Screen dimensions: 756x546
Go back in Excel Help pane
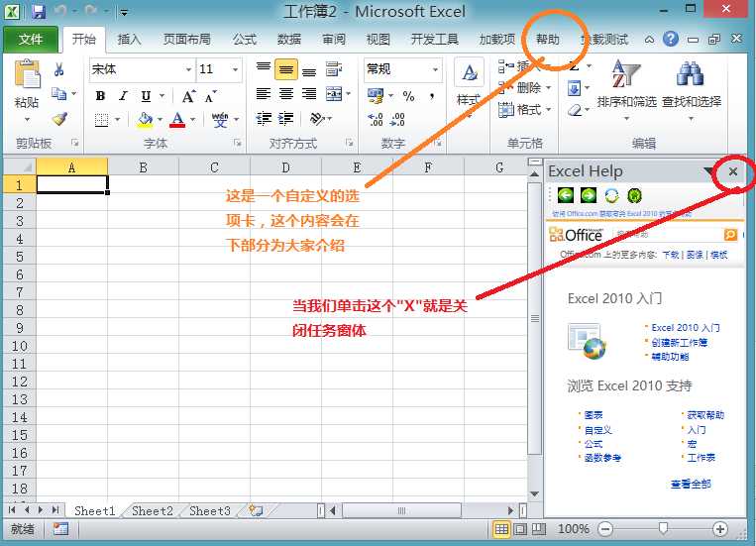(566, 195)
